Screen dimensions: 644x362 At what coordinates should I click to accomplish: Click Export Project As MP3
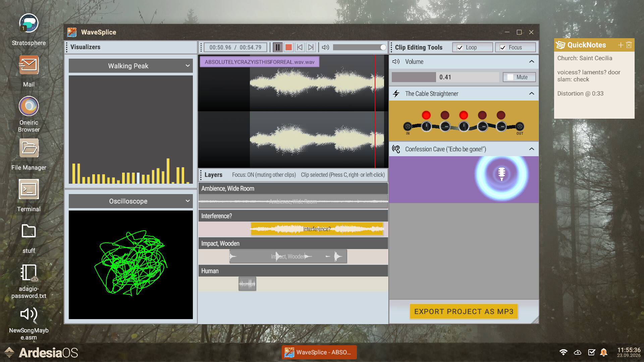[464, 311]
